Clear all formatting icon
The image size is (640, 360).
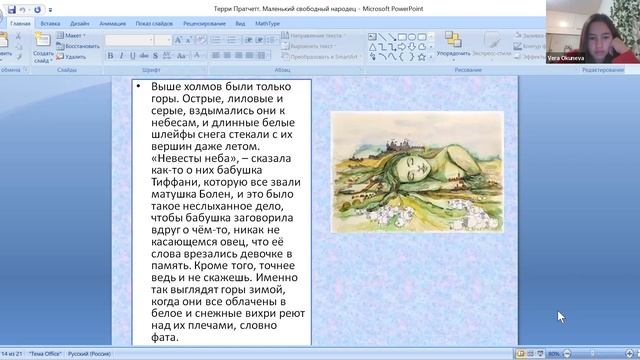[201, 40]
